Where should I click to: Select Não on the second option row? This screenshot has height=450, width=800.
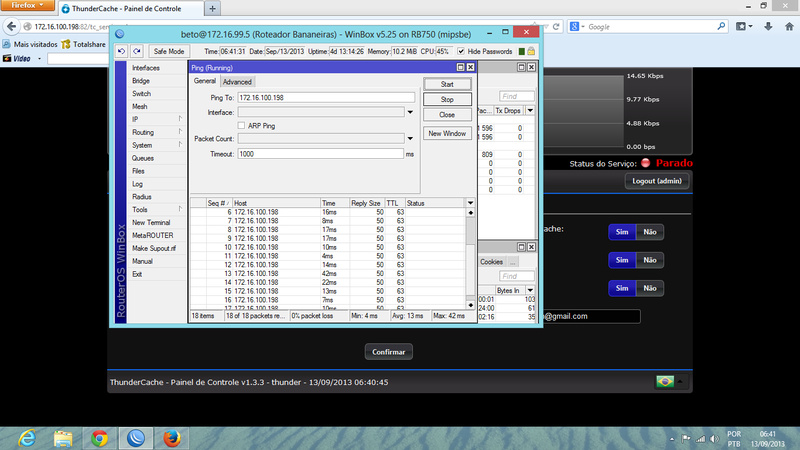coord(649,260)
